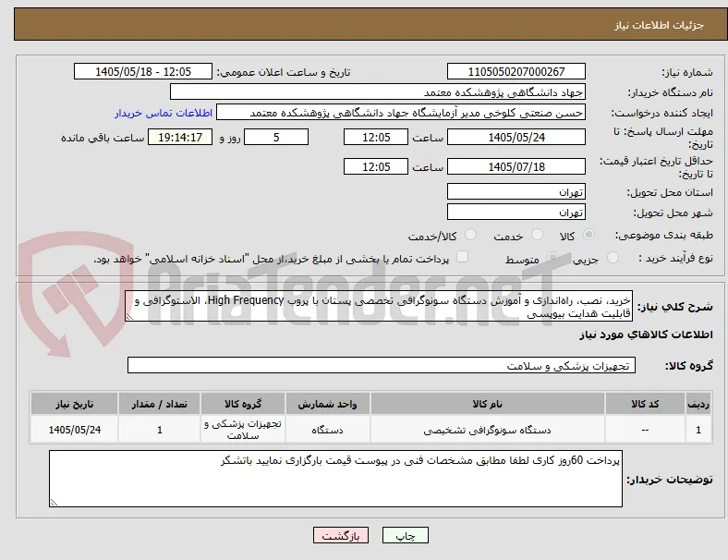Click the delivery city field تهران
This screenshot has height=560, width=728.
516,212
